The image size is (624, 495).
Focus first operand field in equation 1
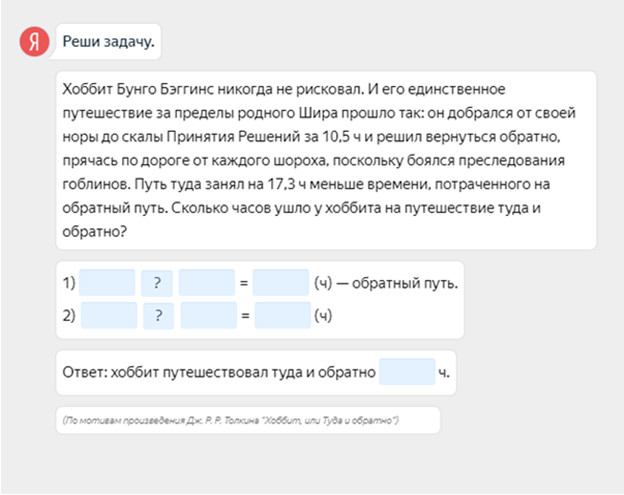[x=107, y=283]
